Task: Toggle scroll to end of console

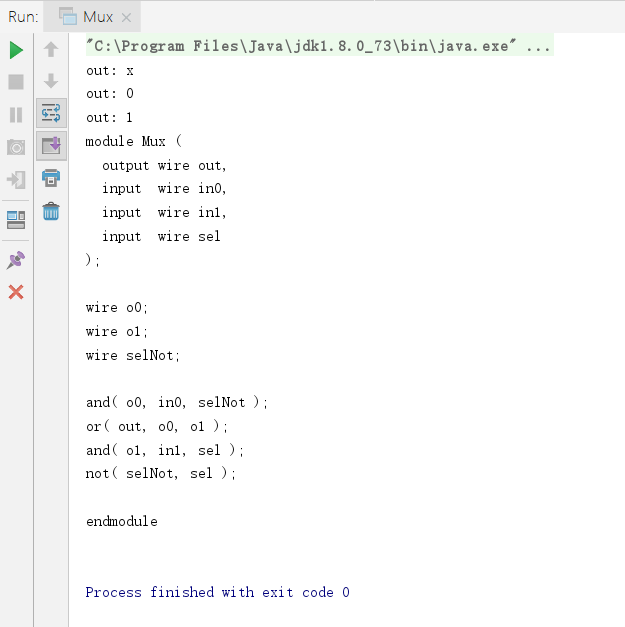Action: [51, 146]
